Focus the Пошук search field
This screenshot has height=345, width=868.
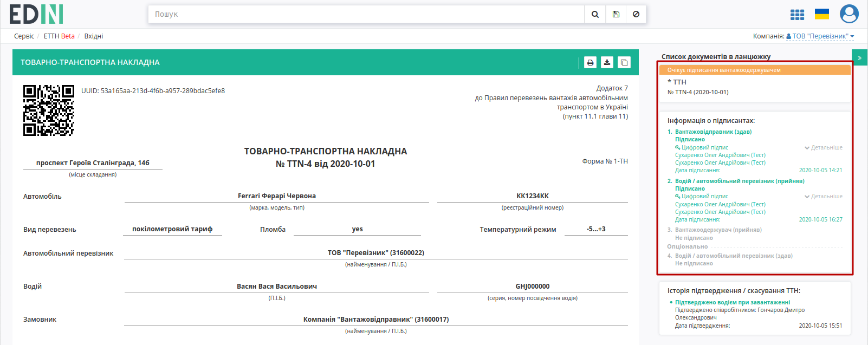[366, 14]
